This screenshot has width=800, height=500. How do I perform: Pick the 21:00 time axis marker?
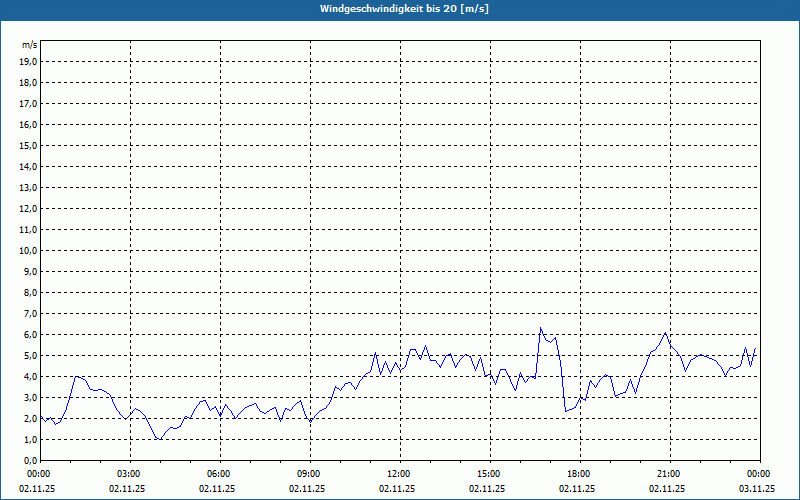(x=668, y=474)
